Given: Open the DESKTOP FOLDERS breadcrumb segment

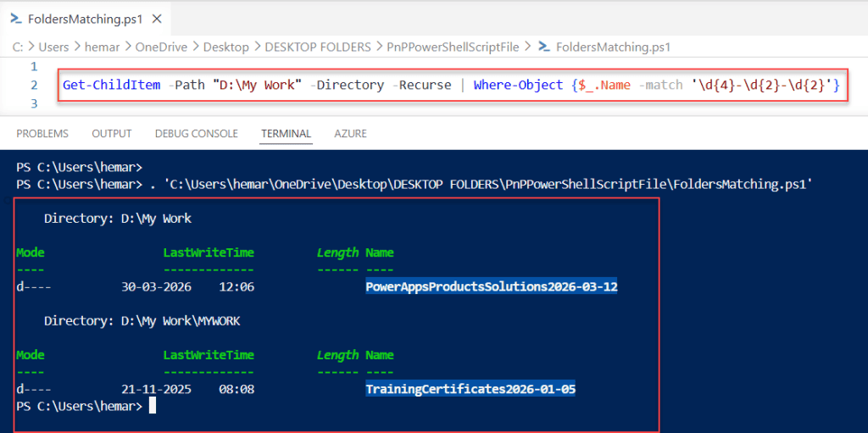Looking at the screenshot, I should tap(318, 47).
